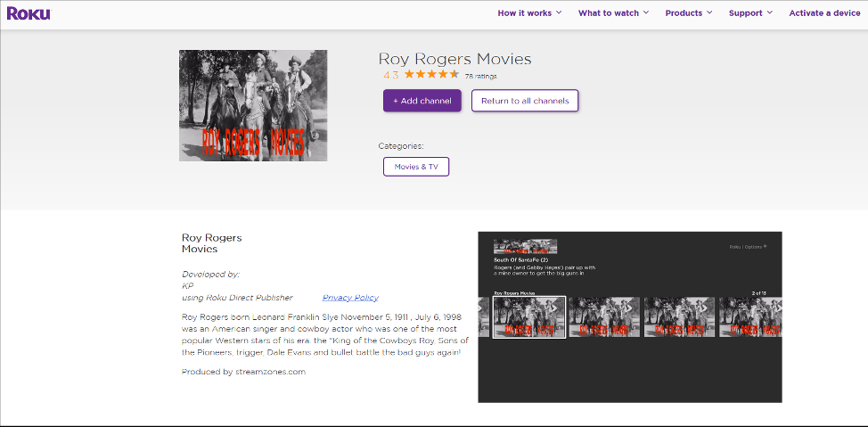Expand the How it works chevron
This screenshot has width=868, height=427.
pos(559,12)
